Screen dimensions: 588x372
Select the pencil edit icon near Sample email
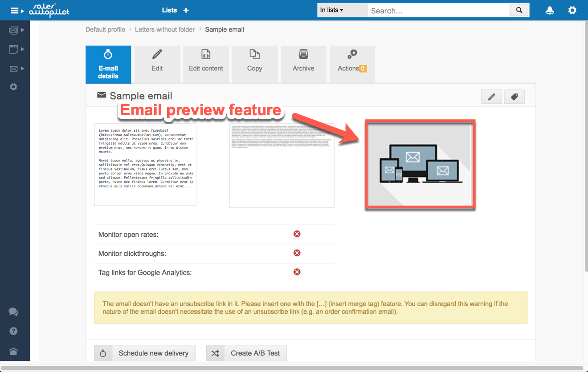(x=491, y=97)
